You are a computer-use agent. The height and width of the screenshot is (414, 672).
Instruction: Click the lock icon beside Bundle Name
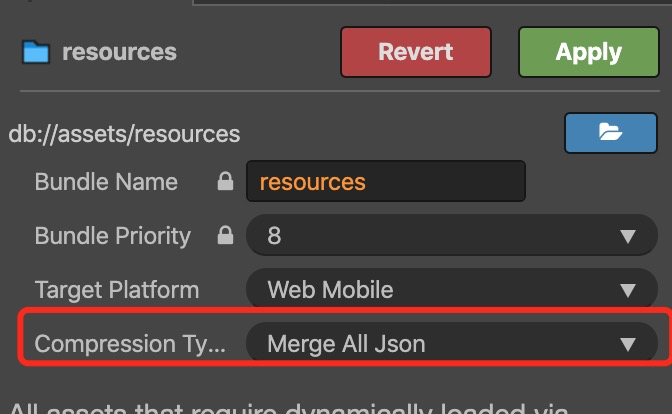click(x=226, y=182)
